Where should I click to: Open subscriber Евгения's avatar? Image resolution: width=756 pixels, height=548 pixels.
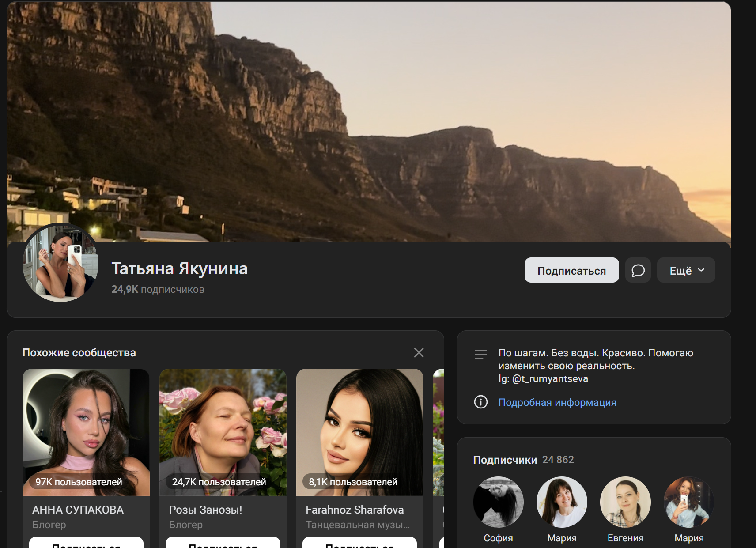click(626, 502)
